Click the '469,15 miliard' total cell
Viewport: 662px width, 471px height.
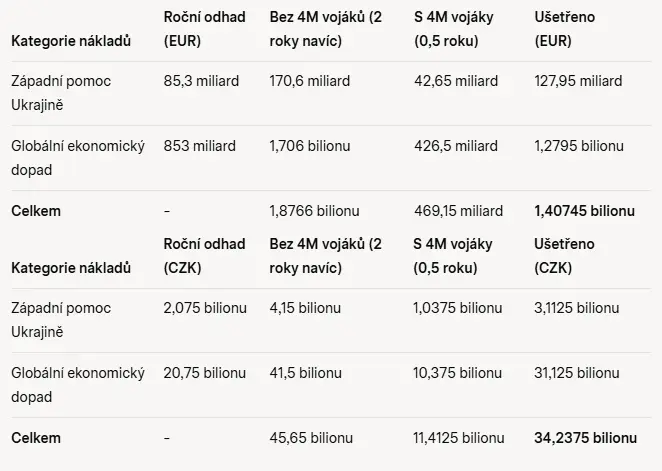pos(459,211)
